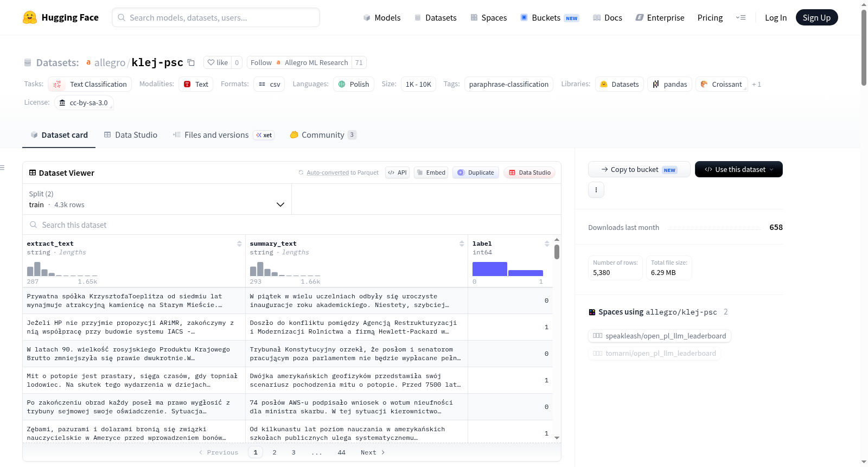Image resolution: width=868 pixels, height=467 pixels.
Task: Open the left sidebar menu icon
Action: (2, 168)
